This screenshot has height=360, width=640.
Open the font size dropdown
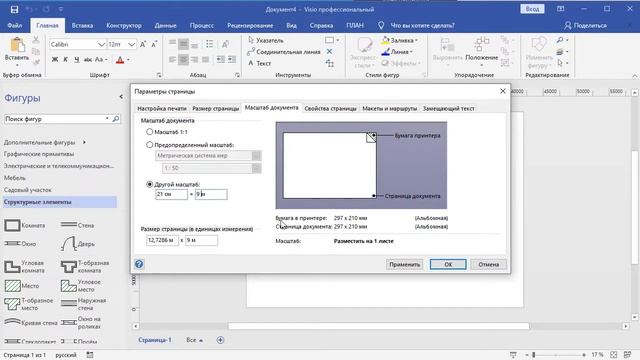(131, 44)
